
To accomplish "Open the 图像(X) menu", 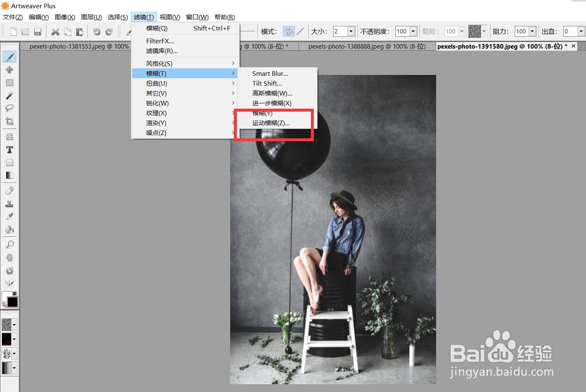I will (x=65, y=17).
